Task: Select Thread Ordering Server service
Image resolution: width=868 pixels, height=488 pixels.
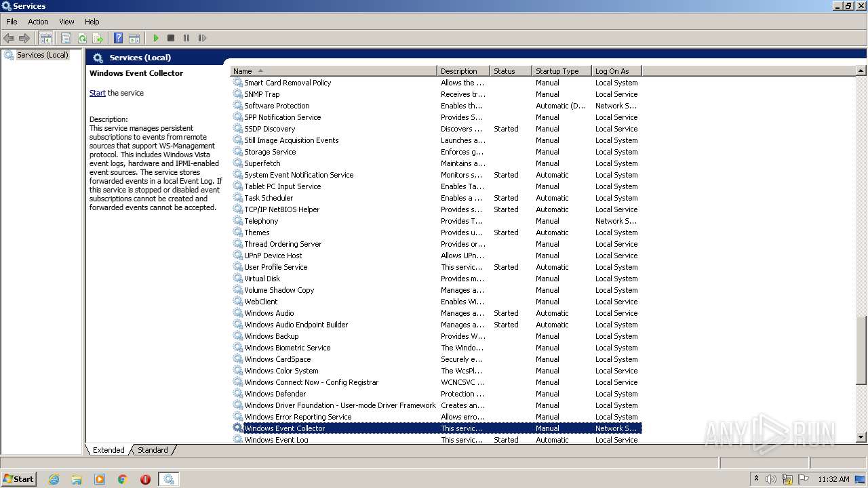Action: [436, 244]
